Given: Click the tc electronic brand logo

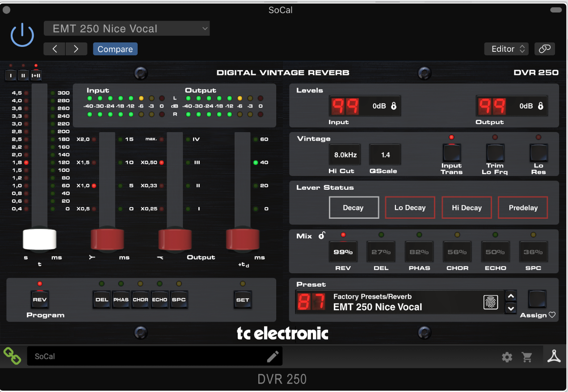Looking at the screenshot, I should (282, 334).
